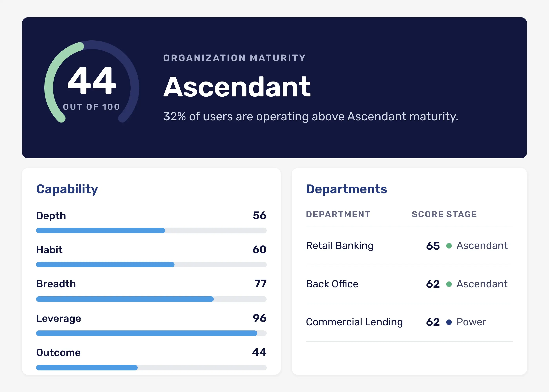This screenshot has width=549, height=392.
Task: Click the Power stage label
Action: pyautogui.click(x=471, y=322)
